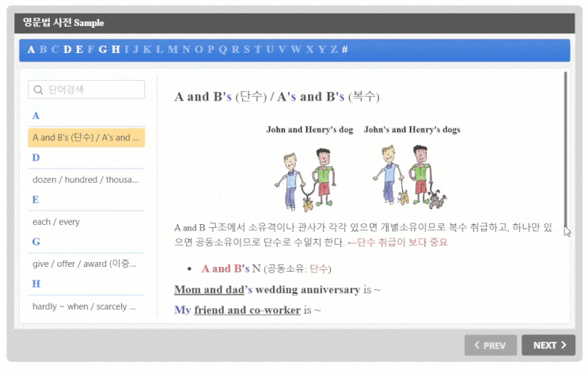
Task: Jump to letter E in alphabet bar
Action: tap(79, 50)
